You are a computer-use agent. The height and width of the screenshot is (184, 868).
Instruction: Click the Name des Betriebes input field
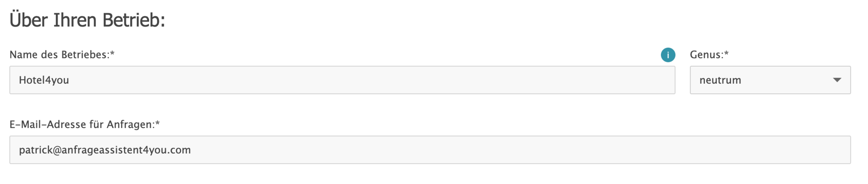coord(342,80)
